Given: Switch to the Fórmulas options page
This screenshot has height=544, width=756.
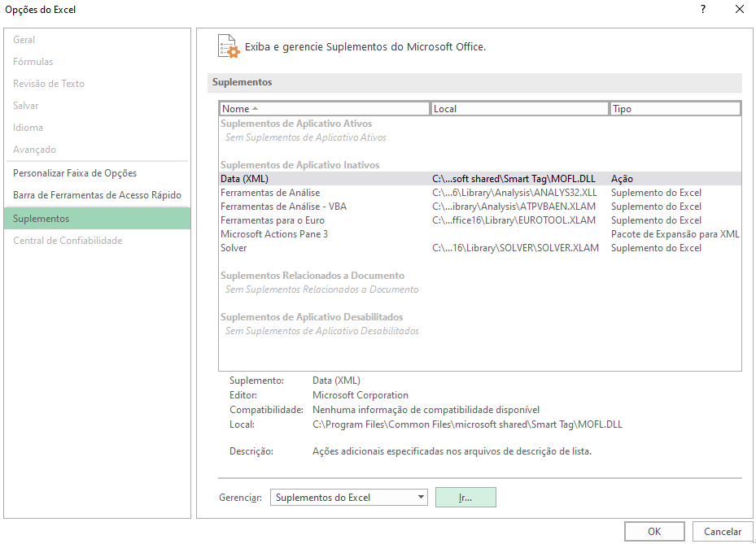Looking at the screenshot, I should click(x=33, y=61).
